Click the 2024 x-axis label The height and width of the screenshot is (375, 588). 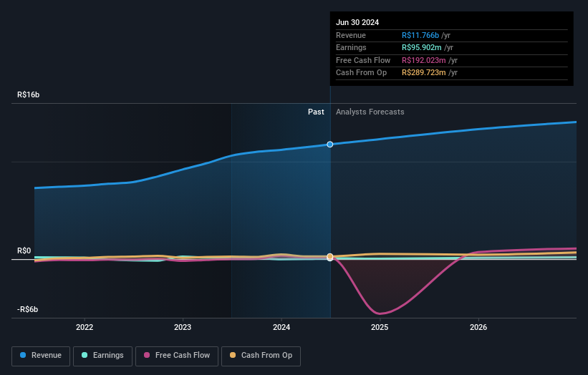coord(281,327)
